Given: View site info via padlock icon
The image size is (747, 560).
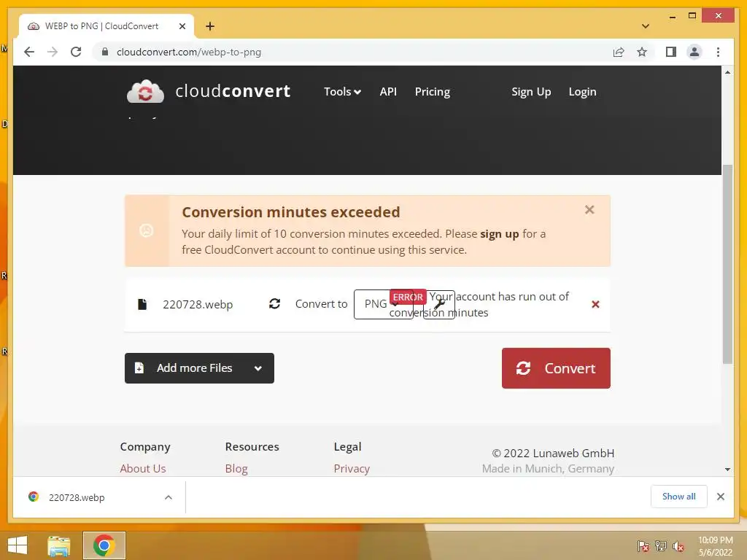Looking at the screenshot, I should [x=105, y=52].
